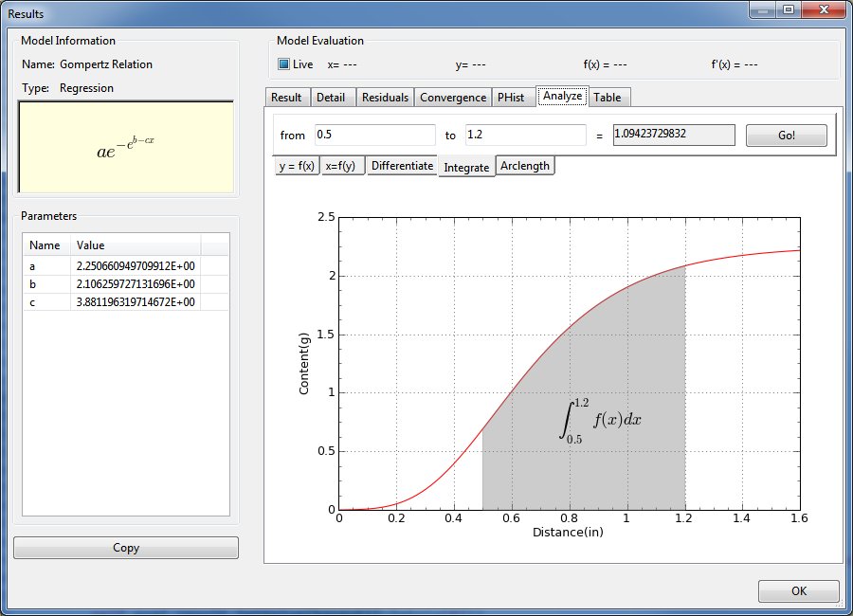This screenshot has width=853, height=616.
Task: Select the y = f(x) evaluation mode
Action: [298, 166]
